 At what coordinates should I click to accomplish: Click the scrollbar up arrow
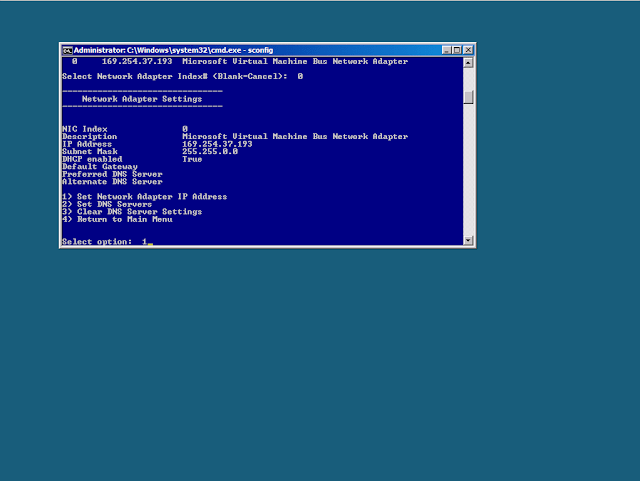click(x=468, y=62)
